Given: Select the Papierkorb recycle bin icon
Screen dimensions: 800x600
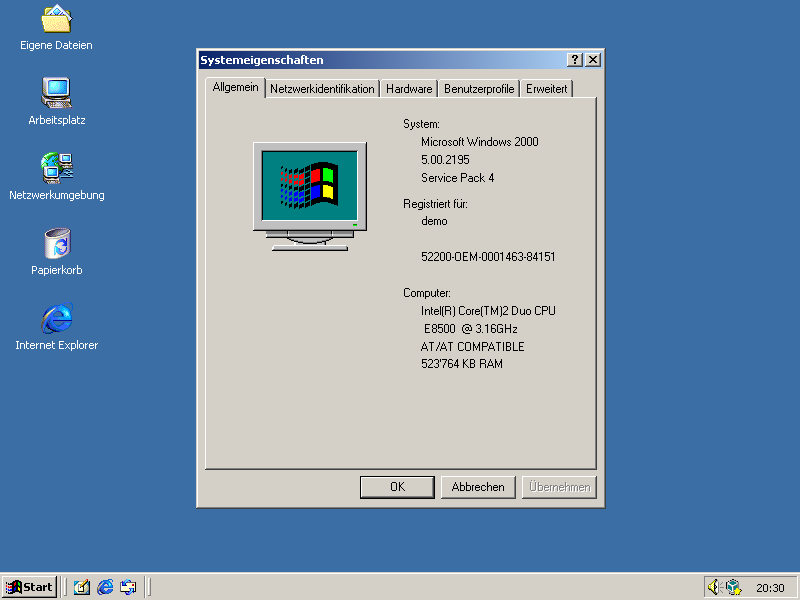Looking at the screenshot, I should pyautogui.click(x=57, y=243).
